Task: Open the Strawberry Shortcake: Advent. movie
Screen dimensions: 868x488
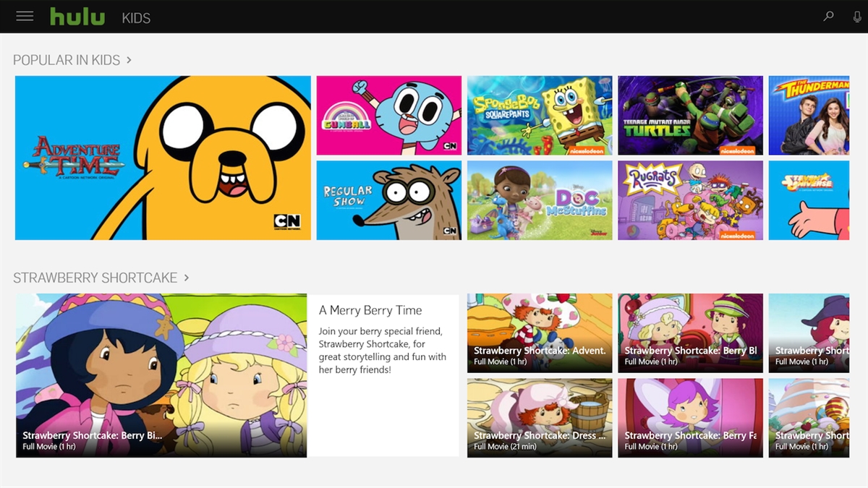Action: (540, 333)
